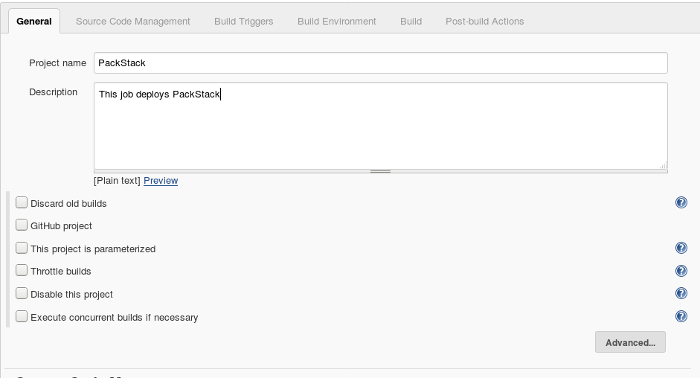Open help for Discard old builds
The image size is (700, 378).
pyautogui.click(x=681, y=203)
